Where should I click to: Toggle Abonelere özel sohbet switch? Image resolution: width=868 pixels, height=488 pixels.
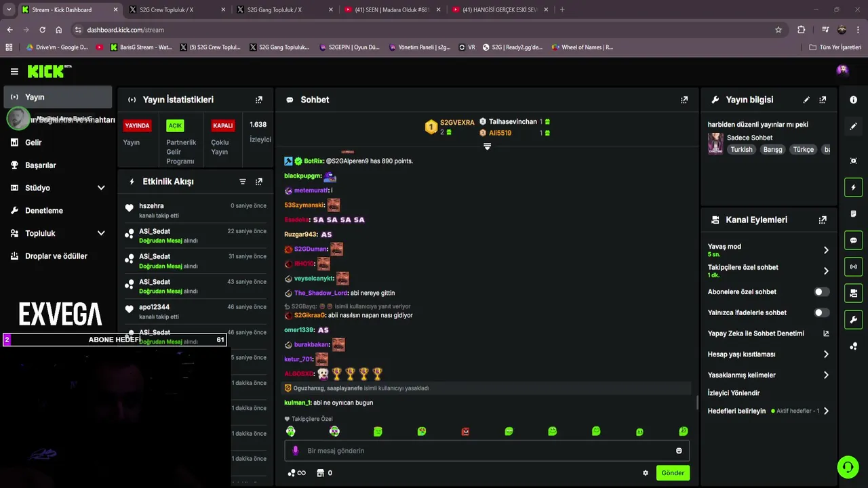821,292
